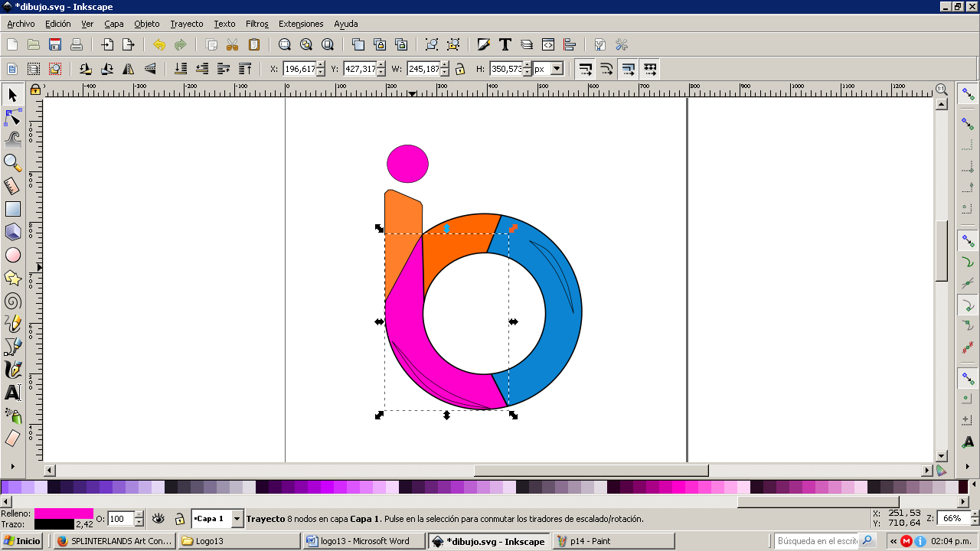Click the Undo arrow icon

(158, 44)
